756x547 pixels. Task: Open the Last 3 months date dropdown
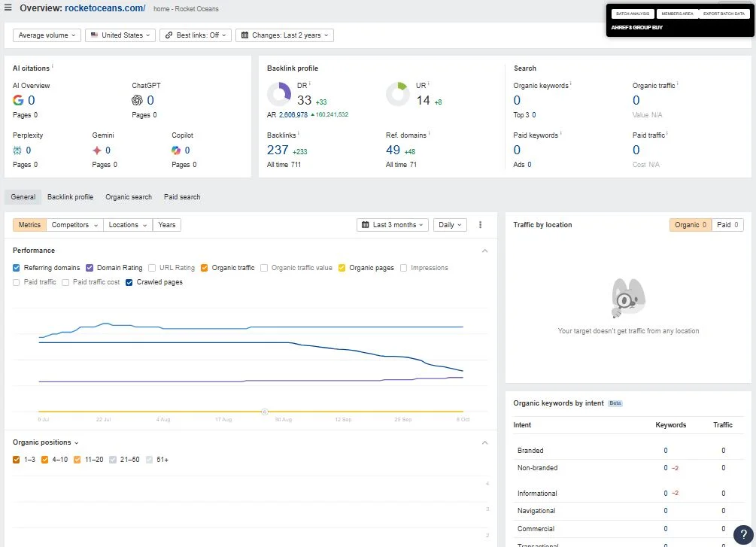tap(393, 225)
